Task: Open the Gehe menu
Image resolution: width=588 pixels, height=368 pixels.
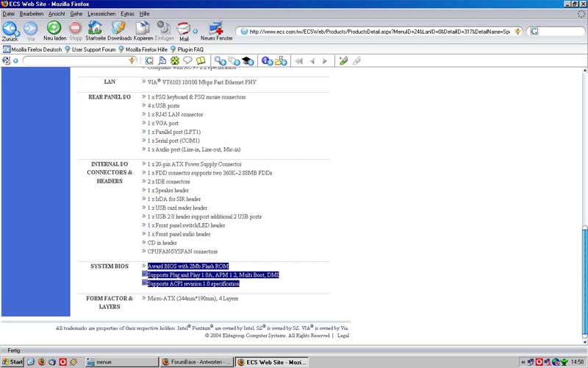Action: click(76, 14)
